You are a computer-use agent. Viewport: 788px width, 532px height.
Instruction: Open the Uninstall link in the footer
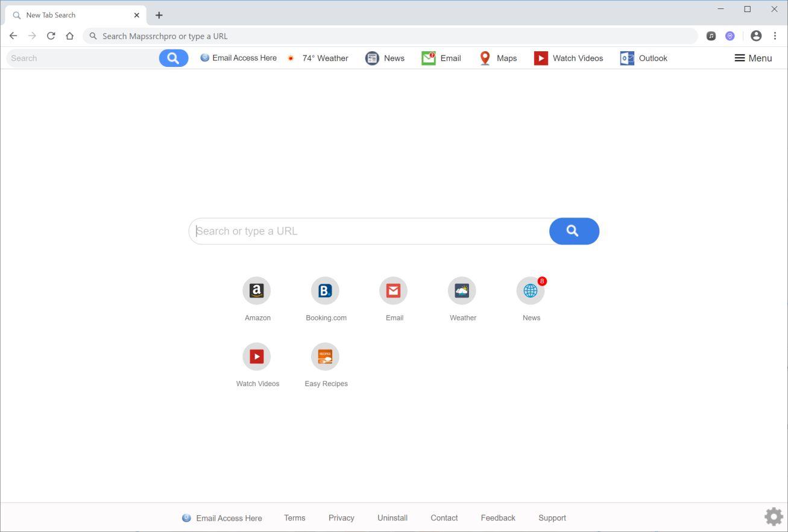coord(392,518)
